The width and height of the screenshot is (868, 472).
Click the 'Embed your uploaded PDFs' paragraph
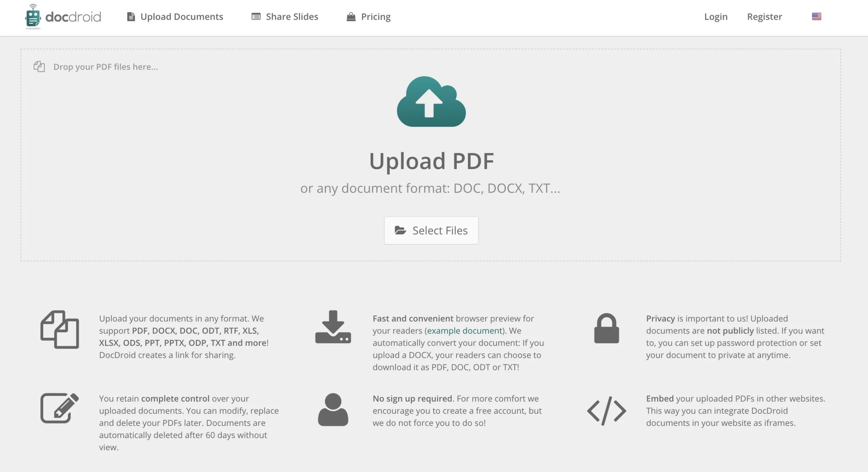736,411
